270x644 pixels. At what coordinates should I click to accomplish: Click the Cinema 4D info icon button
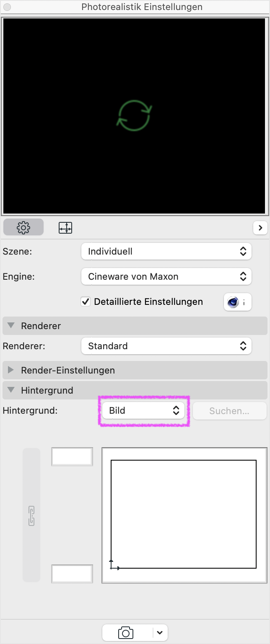click(237, 301)
